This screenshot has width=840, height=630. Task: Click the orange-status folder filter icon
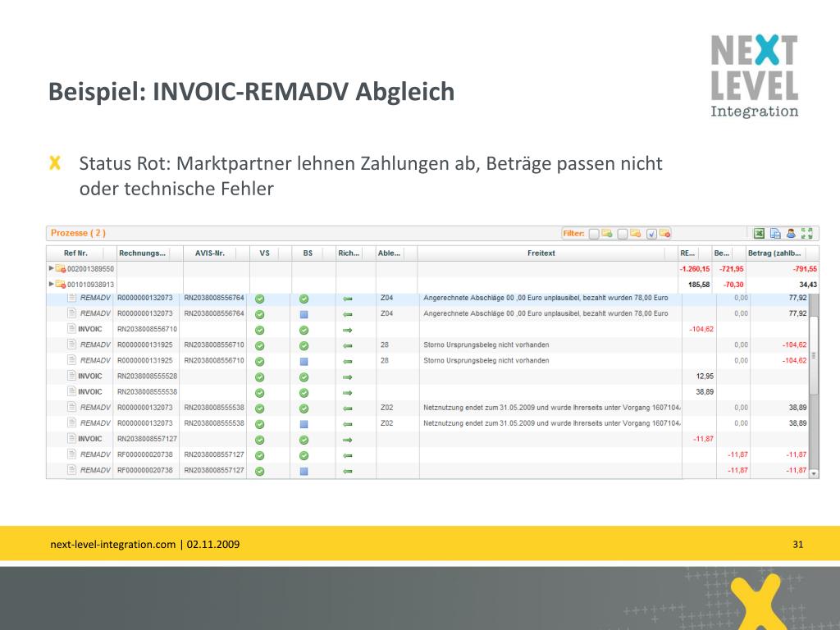(x=636, y=233)
